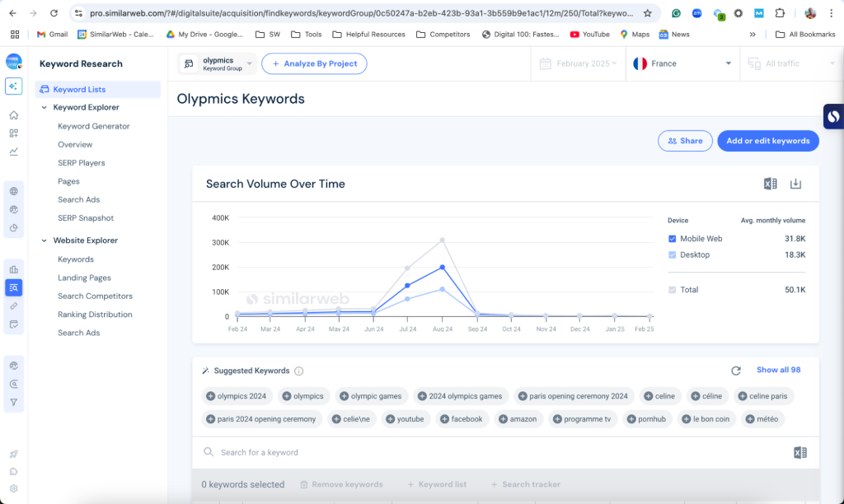This screenshot has height=504, width=844.
Task: Download the Search Volume Over Time chart
Action: click(x=795, y=184)
